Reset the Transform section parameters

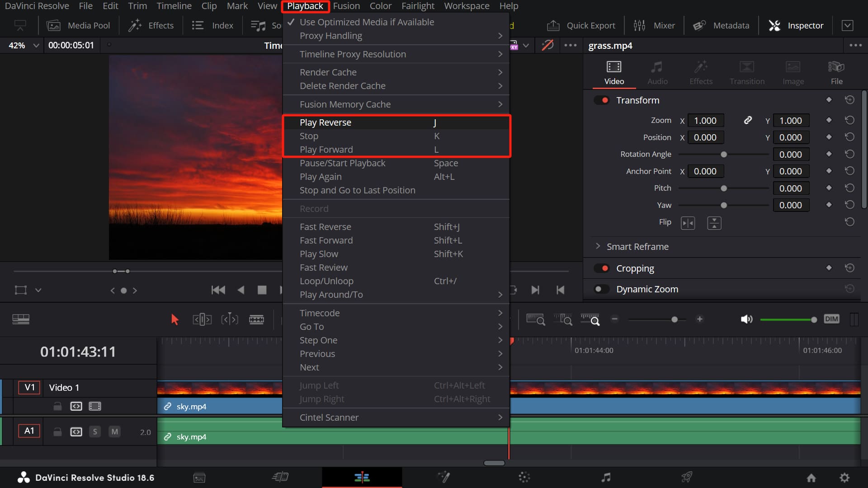[x=849, y=100]
